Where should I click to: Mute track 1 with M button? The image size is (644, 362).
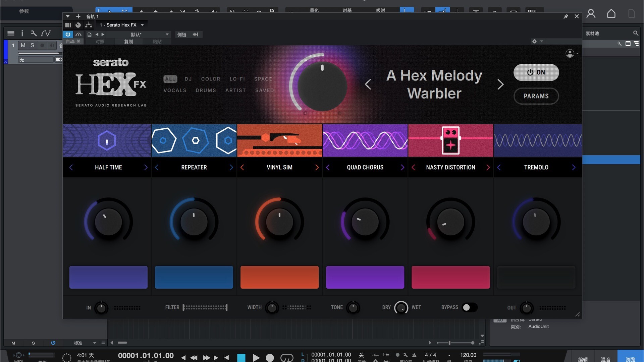tap(23, 45)
